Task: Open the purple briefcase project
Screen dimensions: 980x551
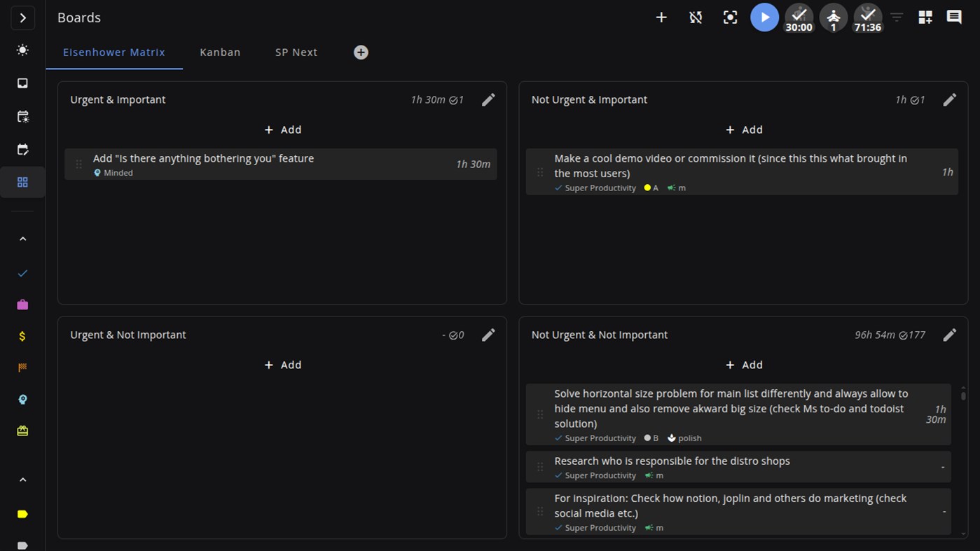Action: coord(22,305)
